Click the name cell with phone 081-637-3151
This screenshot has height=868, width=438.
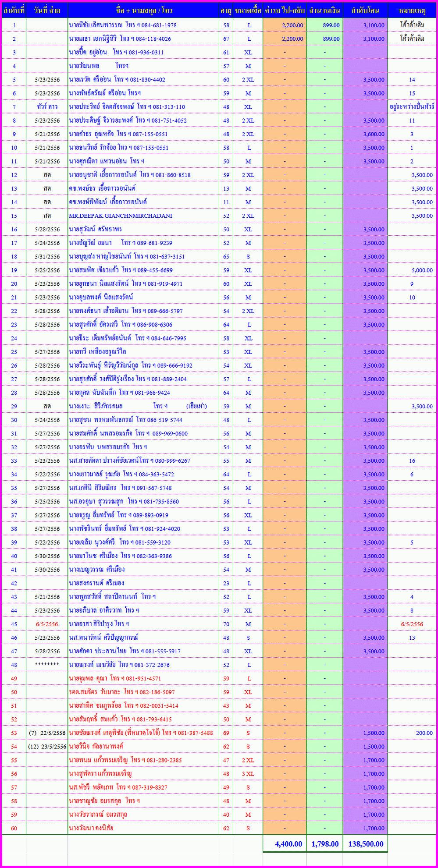pos(144,256)
